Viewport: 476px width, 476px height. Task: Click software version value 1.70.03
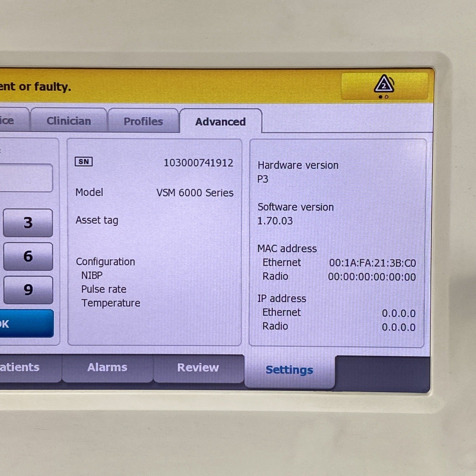click(x=275, y=221)
